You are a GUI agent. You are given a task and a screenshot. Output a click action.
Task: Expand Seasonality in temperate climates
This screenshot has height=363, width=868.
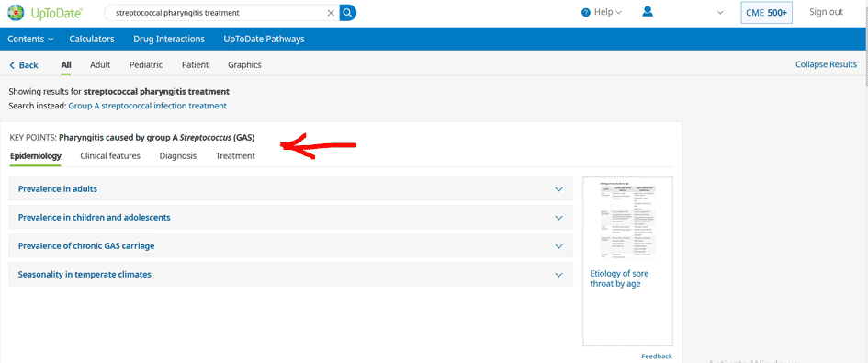pyautogui.click(x=290, y=275)
